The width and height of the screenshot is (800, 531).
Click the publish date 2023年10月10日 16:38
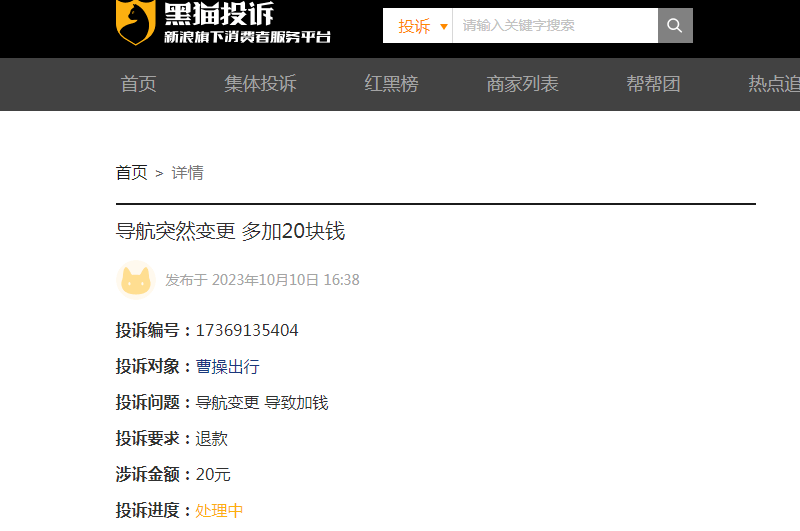point(285,280)
